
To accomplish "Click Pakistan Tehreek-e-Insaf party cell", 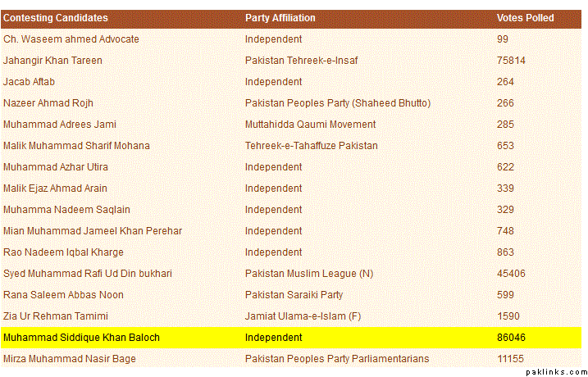I will coord(301,61).
